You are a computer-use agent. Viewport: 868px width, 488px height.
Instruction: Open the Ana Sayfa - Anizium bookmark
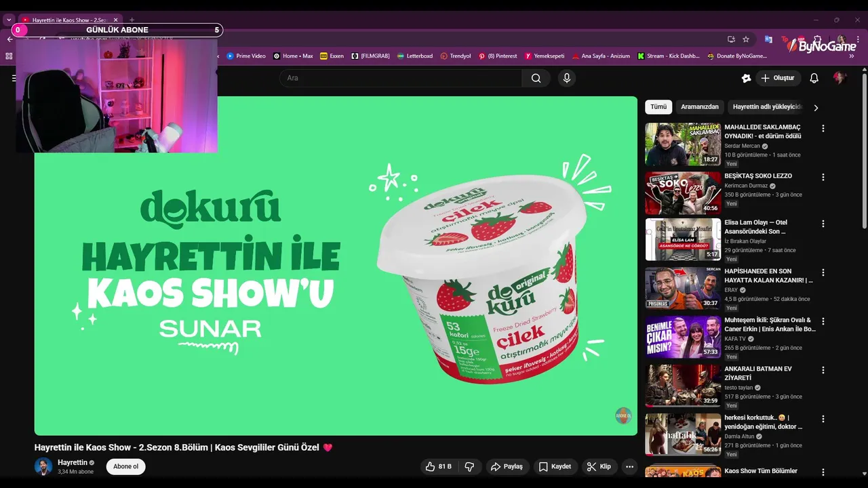pos(601,56)
